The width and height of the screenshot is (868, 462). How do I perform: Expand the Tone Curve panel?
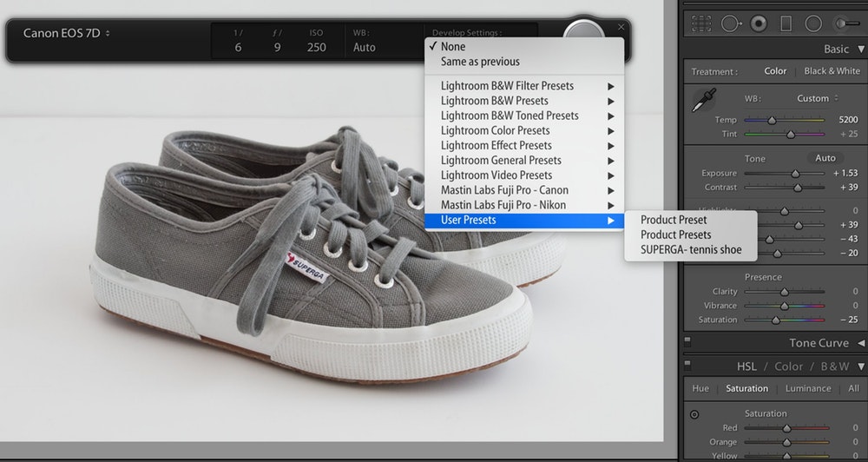[861, 343]
